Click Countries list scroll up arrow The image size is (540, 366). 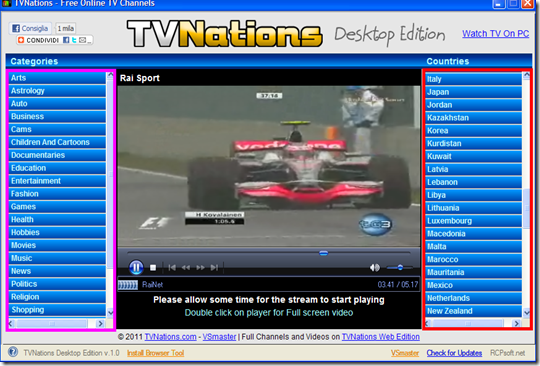[527, 75]
